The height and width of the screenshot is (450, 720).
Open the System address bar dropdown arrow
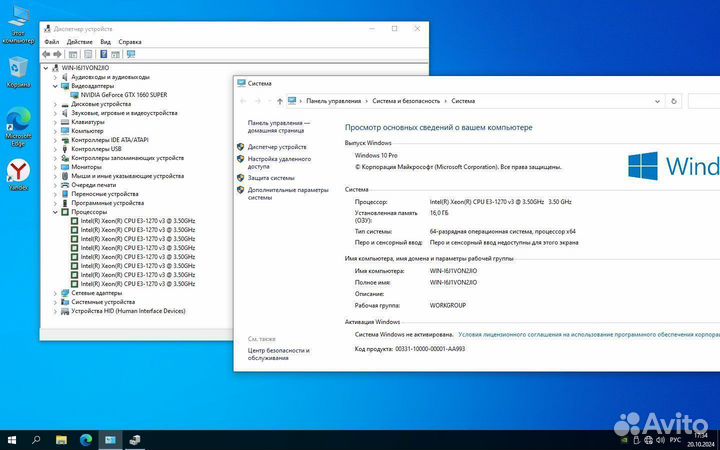pos(657,101)
